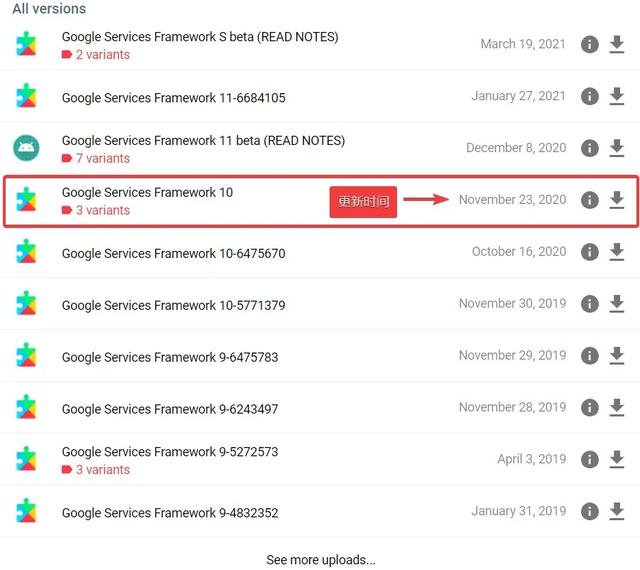Download Google Services Framework 11 beta
640x570 pixels.
pyautogui.click(x=616, y=148)
